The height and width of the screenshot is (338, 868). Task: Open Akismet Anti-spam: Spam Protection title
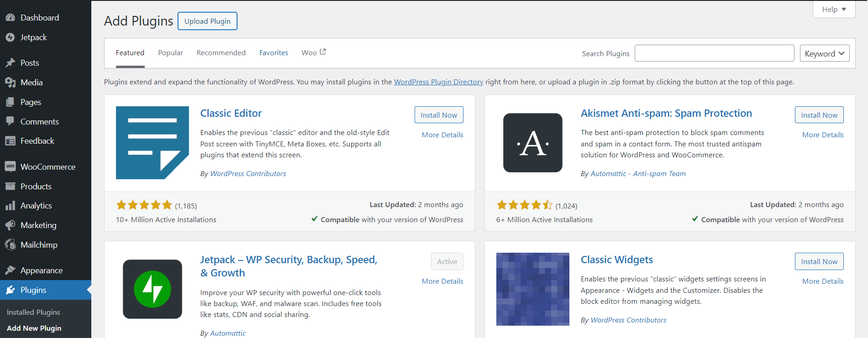(666, 113)
